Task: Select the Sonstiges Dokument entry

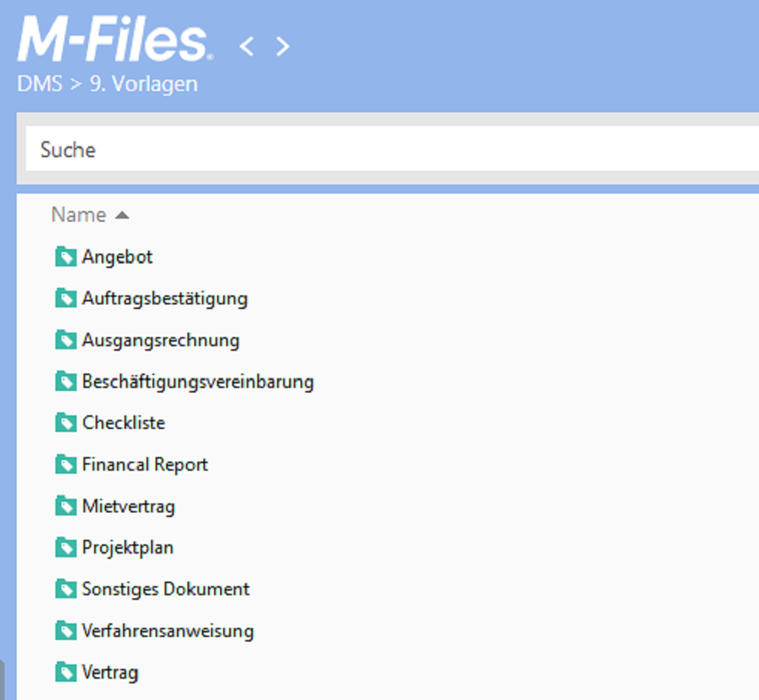Action: point(165,589)
